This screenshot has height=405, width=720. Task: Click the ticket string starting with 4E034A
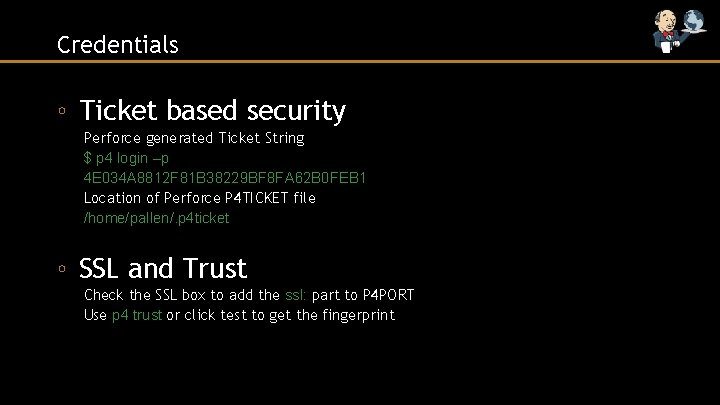point(226,178)
